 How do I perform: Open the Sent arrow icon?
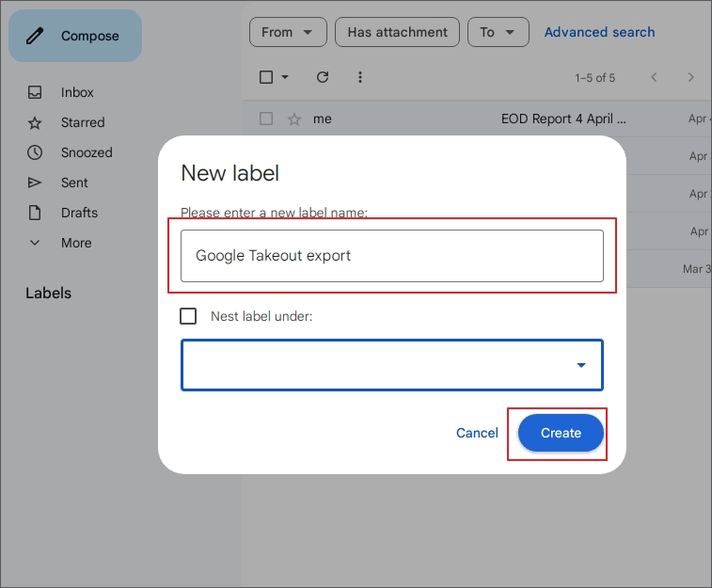point(35,183)
